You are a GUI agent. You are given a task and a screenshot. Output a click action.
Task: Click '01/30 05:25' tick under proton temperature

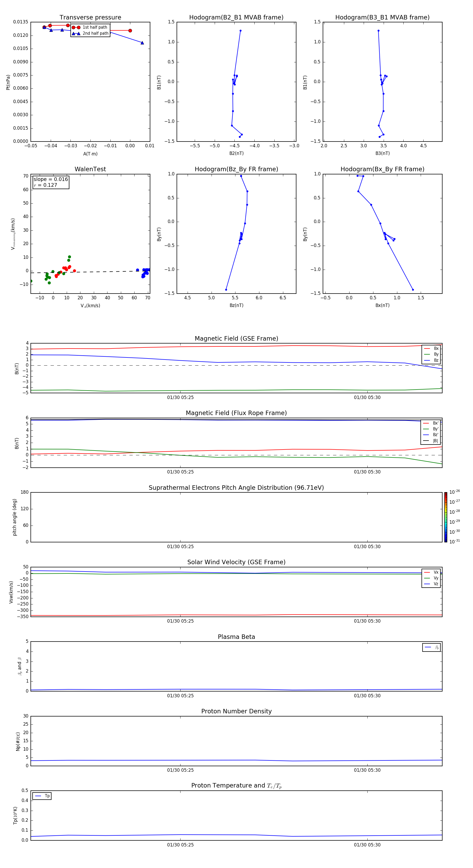click(x=181, y=845)
